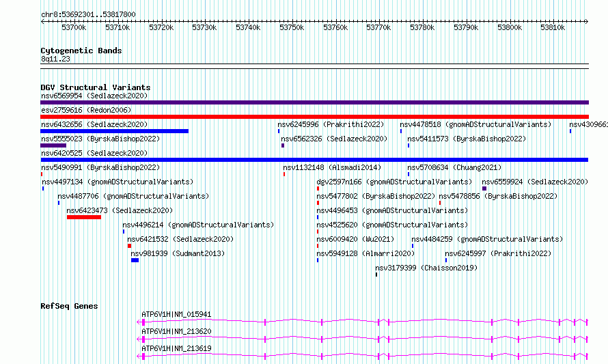Screen dimensions: 608x364
Task: Select nsv5477802 (ByrskaBishop2022) label
Action: [x=376, y=196]
